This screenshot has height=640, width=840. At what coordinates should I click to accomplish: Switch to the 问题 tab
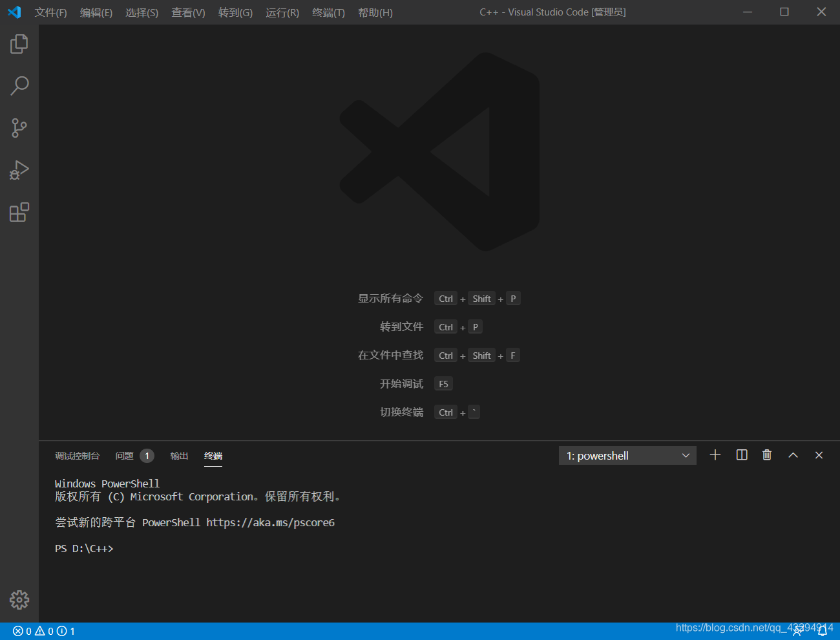point(125,456)
